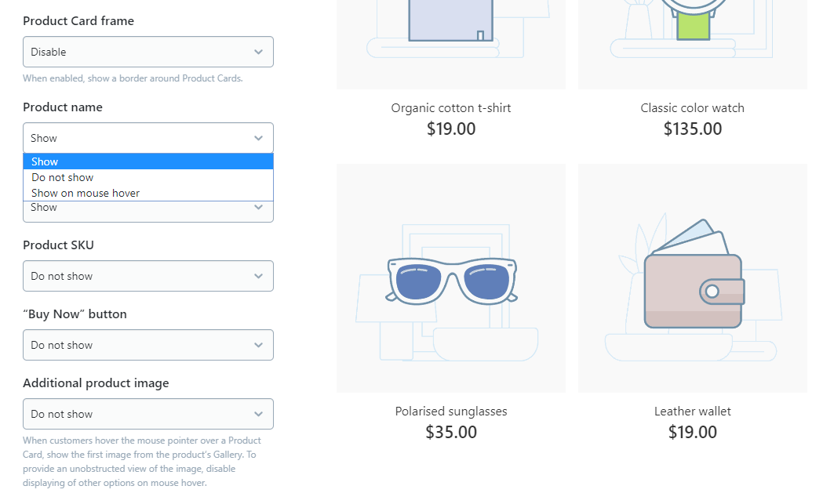
Task: Click the Product name dropdown chevron
Action: pyautogui.click(x=258, y=138)
